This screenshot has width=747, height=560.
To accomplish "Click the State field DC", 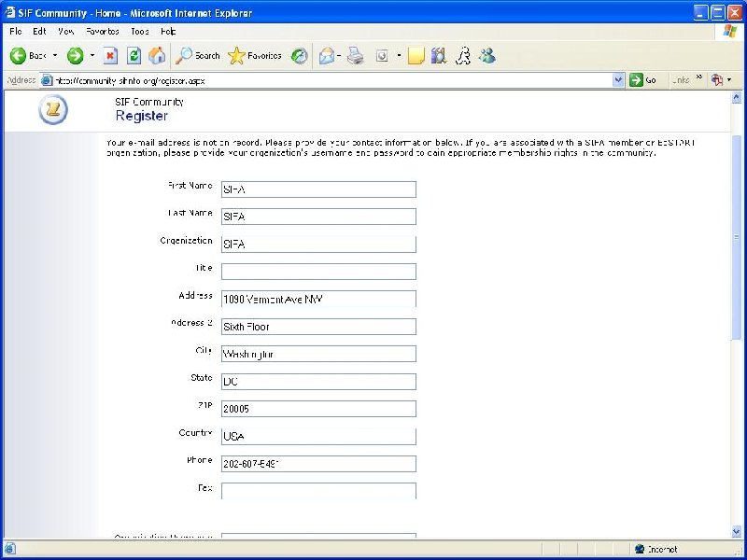I will pos(318,382).
